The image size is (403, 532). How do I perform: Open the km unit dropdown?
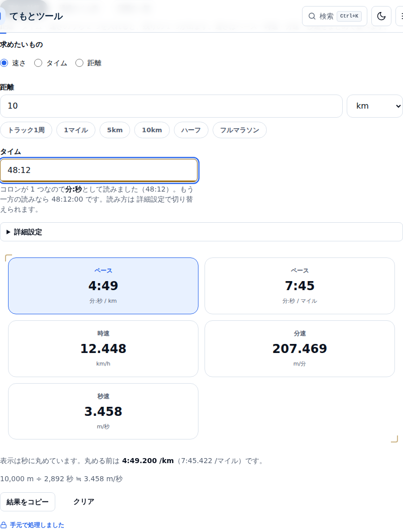(x=375, y=106)
